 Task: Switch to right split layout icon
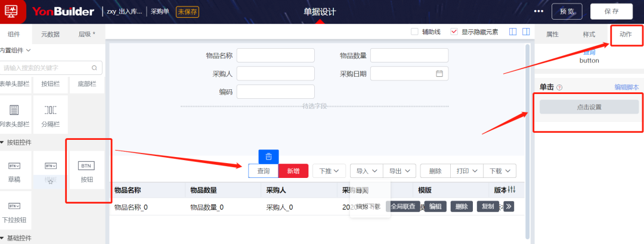[526, 32]
